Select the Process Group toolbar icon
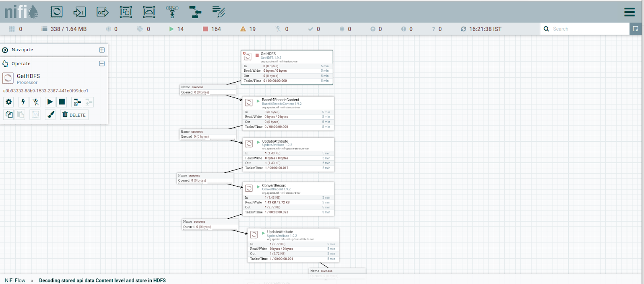 [x=126, y=12]
